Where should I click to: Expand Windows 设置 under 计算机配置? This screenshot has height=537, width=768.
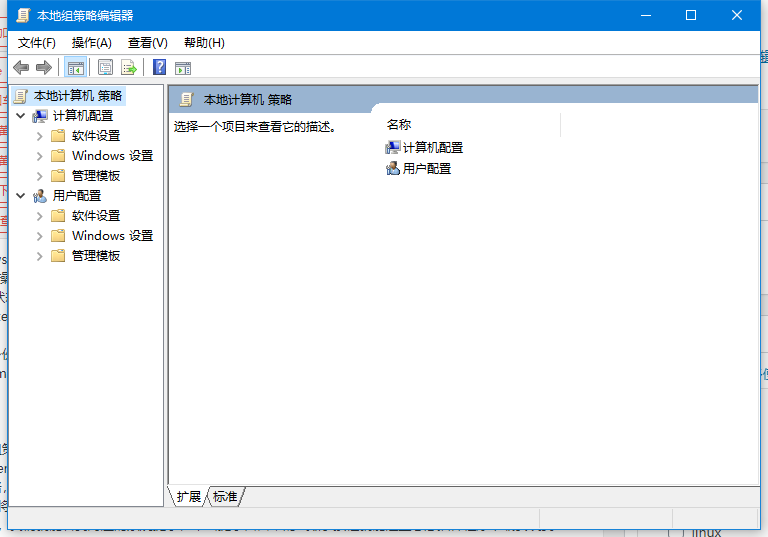point(40,156)
